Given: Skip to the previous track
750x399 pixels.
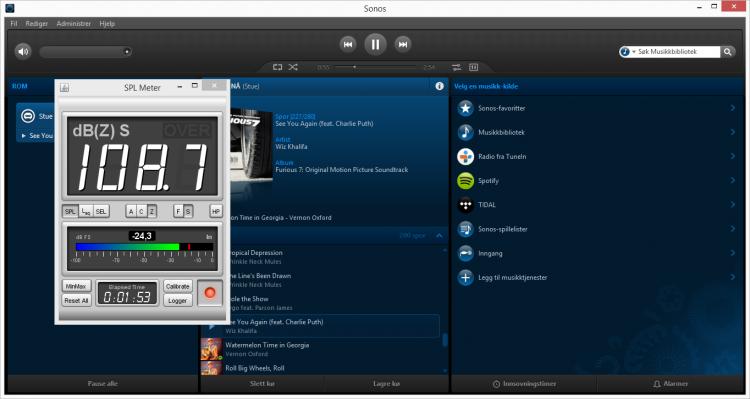Looking at the screenshot, I should click(348, 44).
